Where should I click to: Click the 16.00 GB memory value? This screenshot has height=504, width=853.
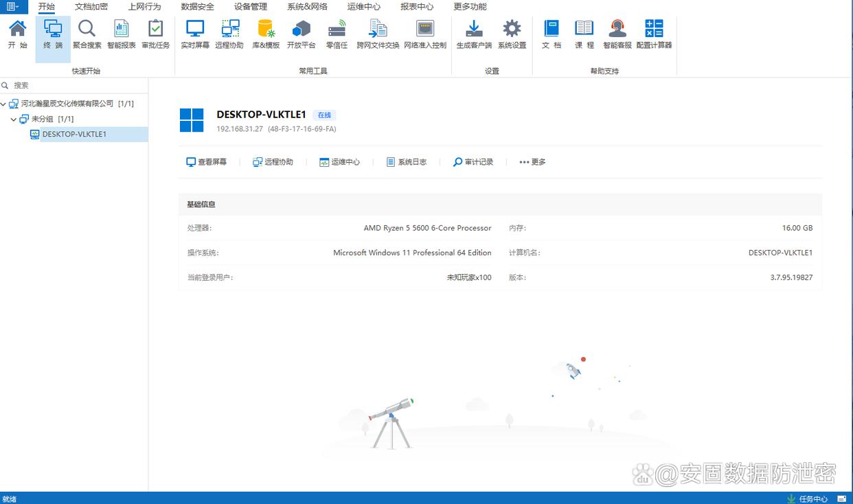(797, 228)
